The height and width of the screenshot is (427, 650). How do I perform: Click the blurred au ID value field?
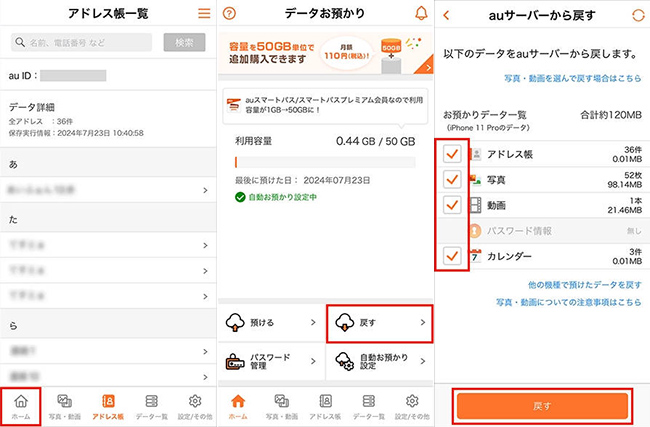tap(73, 75)
